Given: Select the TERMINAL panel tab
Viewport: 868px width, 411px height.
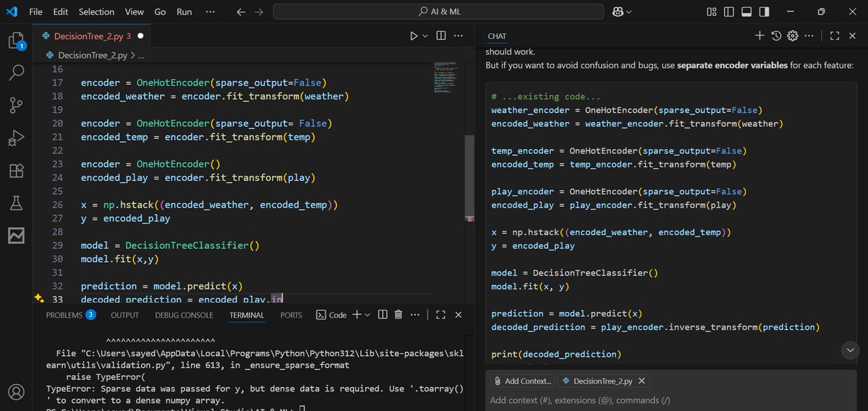Looking at the screenshot, I should point(247,315).
